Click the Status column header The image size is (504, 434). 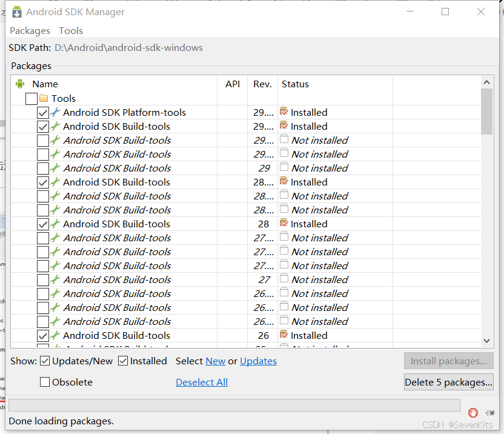pyautogui.click(x=295, y=84)
